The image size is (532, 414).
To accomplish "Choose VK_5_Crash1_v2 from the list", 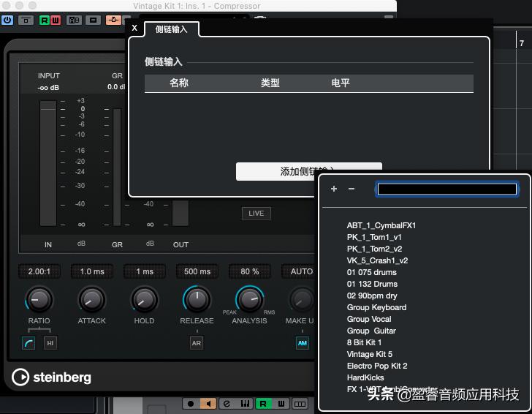I will (x=377, y=260).
